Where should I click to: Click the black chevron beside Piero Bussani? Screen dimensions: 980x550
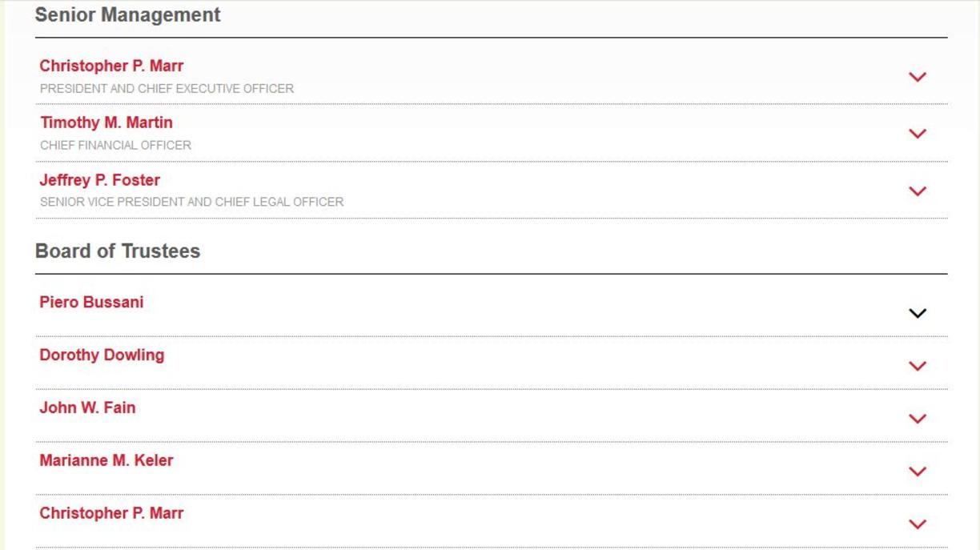[x=918, y=313]
